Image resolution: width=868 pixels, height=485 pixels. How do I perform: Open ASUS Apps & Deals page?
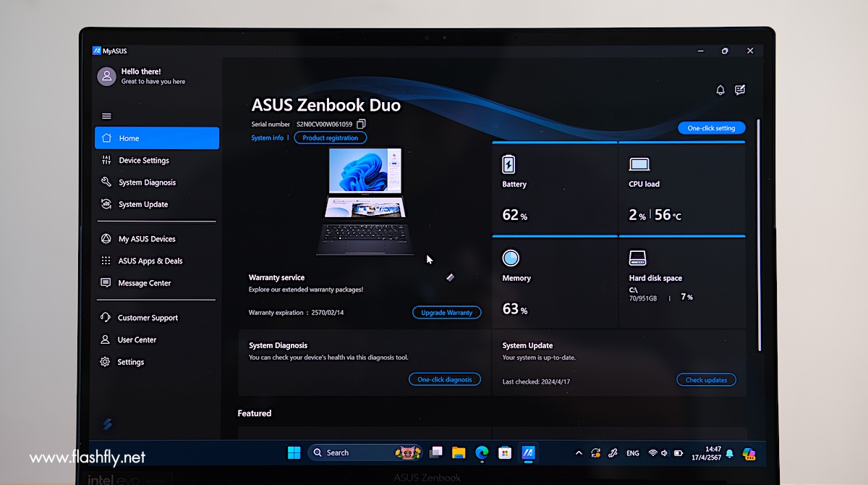(x=150, y=261)
